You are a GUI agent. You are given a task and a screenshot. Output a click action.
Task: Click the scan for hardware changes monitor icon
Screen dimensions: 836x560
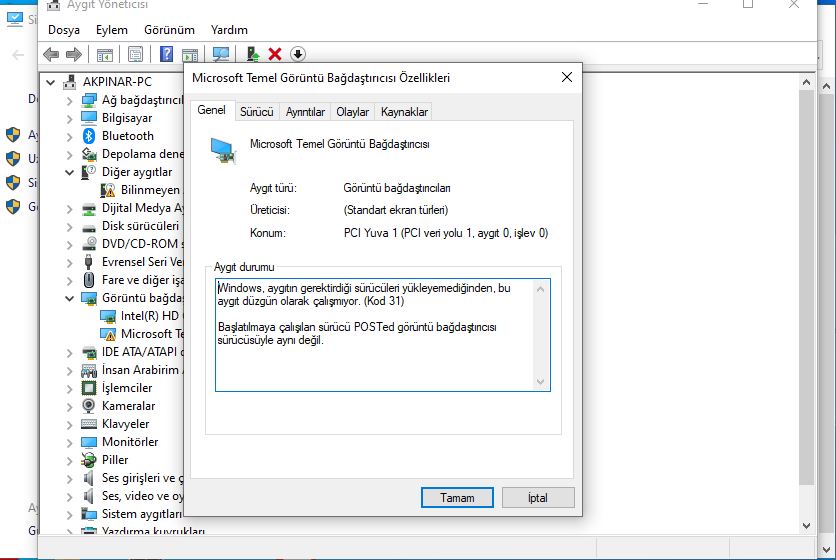tap(221, 54)
